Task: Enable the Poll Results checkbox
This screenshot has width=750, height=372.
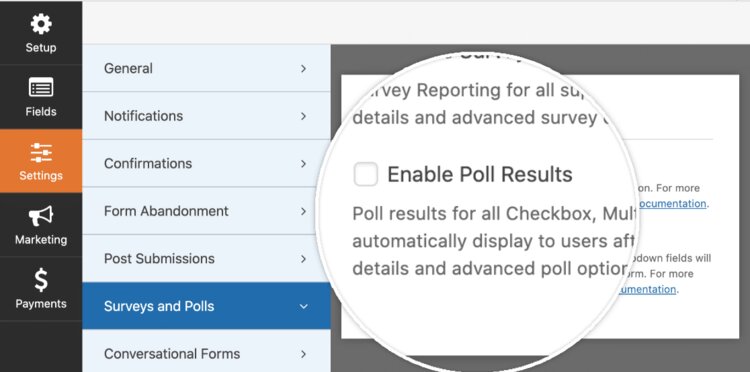Action: click(365, 174)
